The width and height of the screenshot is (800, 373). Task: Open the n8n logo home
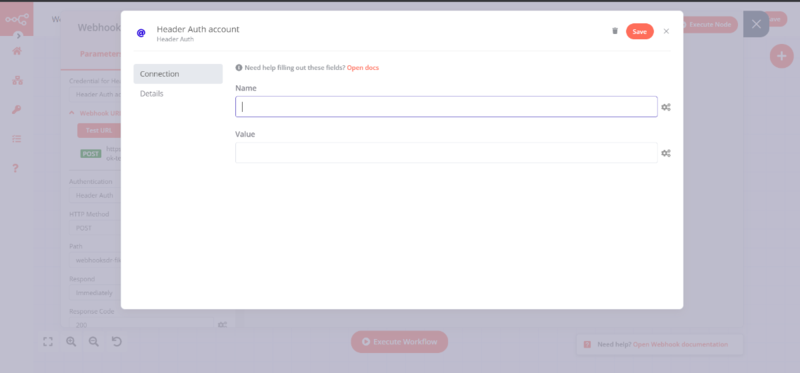(17, 19)
